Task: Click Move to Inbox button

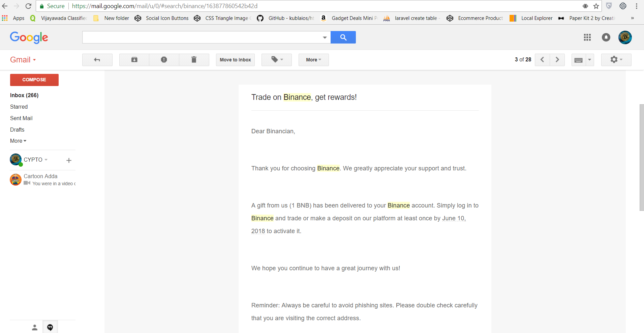Action: (x=235, y=60)
